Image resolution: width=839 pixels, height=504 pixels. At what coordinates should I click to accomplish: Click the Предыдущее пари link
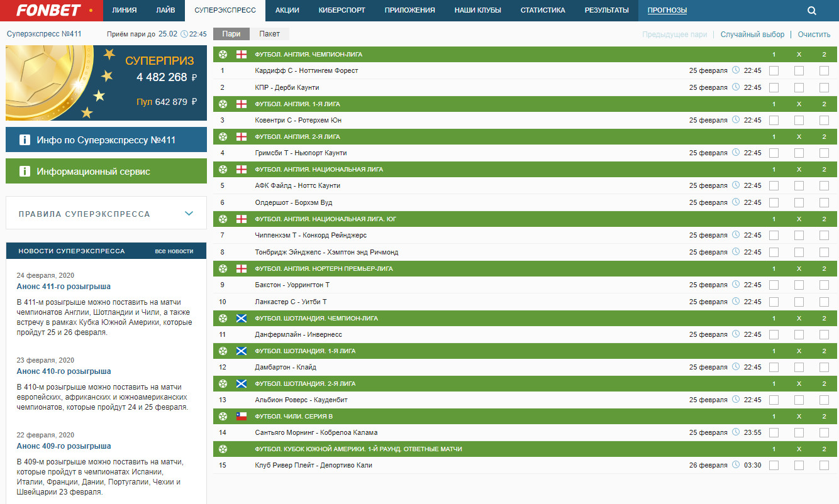675,35
